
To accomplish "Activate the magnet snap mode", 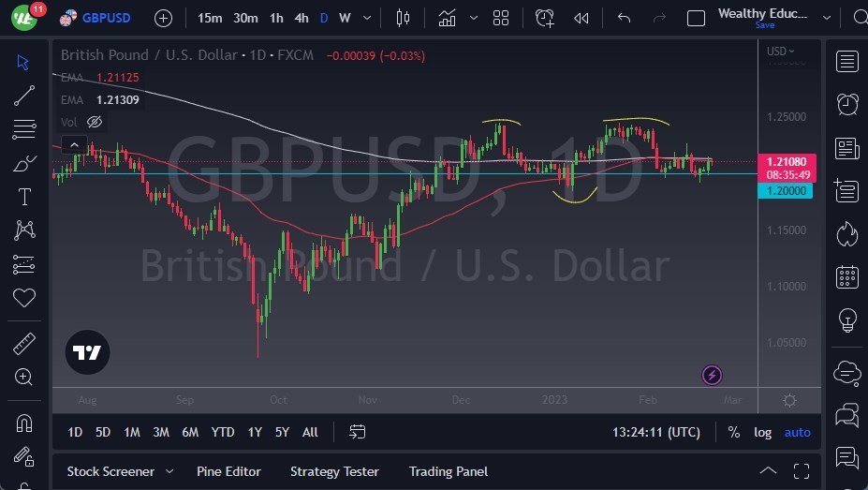I will tap(23, 423).
